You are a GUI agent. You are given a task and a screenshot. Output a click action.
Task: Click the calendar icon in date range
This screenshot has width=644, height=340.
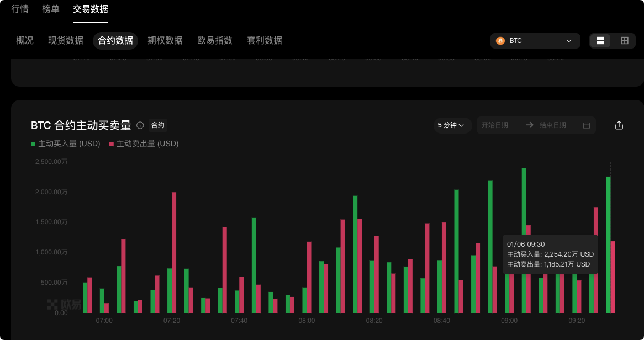pos(587,125)
